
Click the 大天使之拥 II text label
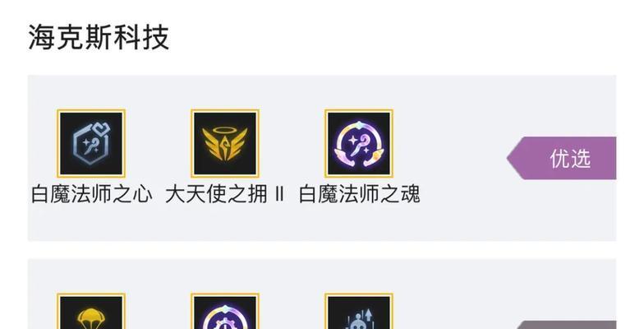(x=225, y=194)
